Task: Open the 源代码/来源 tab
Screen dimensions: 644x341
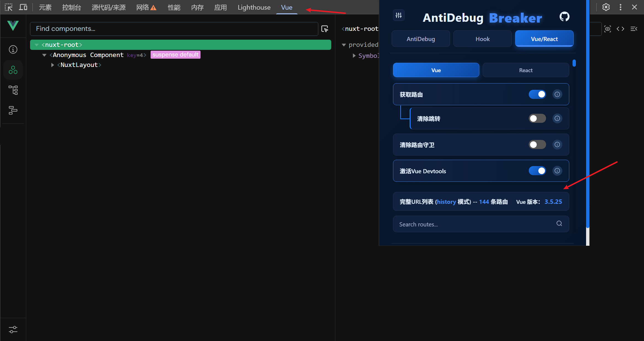Action: 109,7
